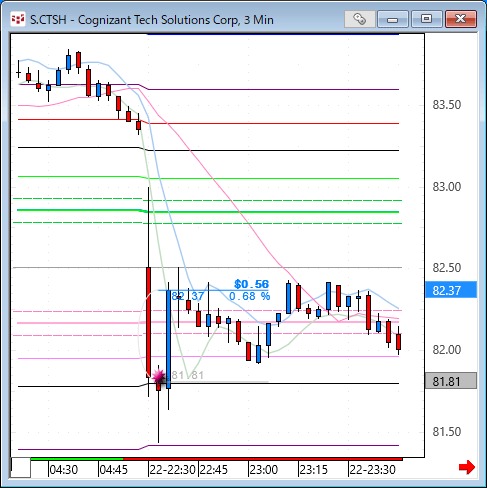Image resolution: width=487 pixels, height=488 pixels.
Task: Click the gray 81.81 label on the chart
Action: tap(187, 375)
